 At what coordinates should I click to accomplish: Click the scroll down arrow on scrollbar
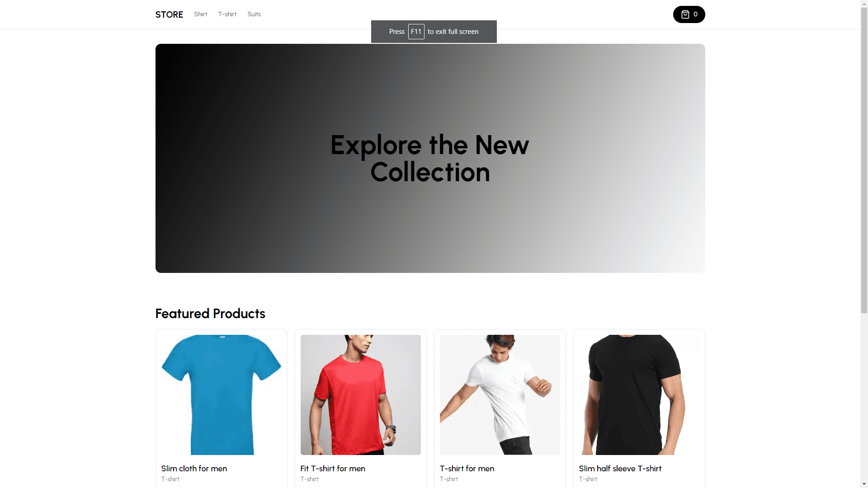(864, 484)
